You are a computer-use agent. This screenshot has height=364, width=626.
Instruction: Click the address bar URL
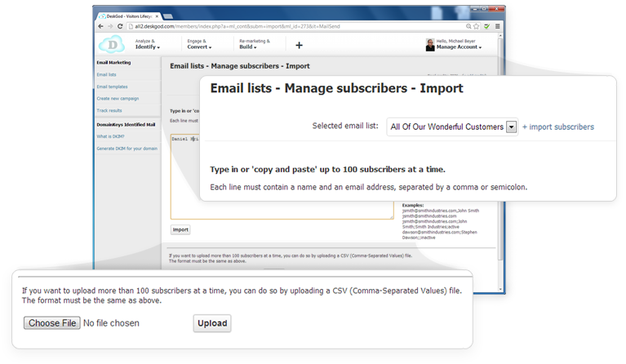(238, 26)
